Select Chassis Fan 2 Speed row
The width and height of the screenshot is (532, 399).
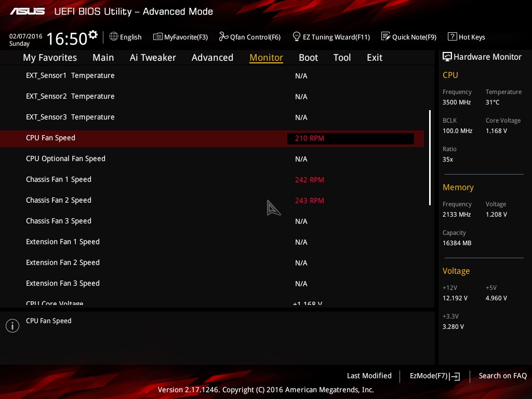(212, 200)
